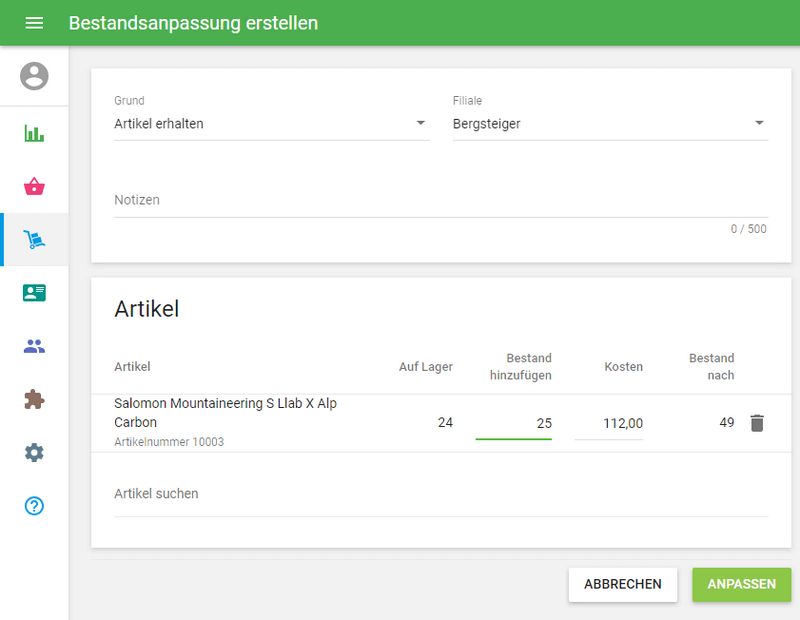Open the integrations puzzle icon
This screenshot has height=620, width=800.
click(34, 399)
